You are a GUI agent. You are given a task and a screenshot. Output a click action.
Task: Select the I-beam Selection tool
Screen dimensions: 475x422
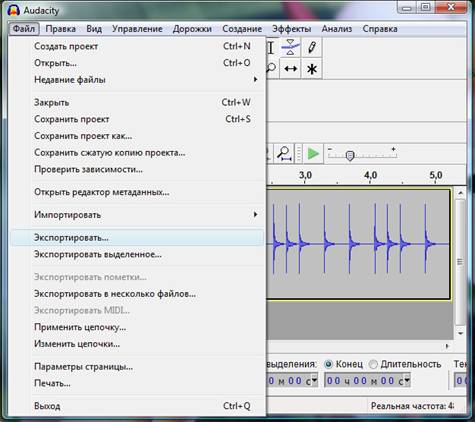(x=271, y=47)
